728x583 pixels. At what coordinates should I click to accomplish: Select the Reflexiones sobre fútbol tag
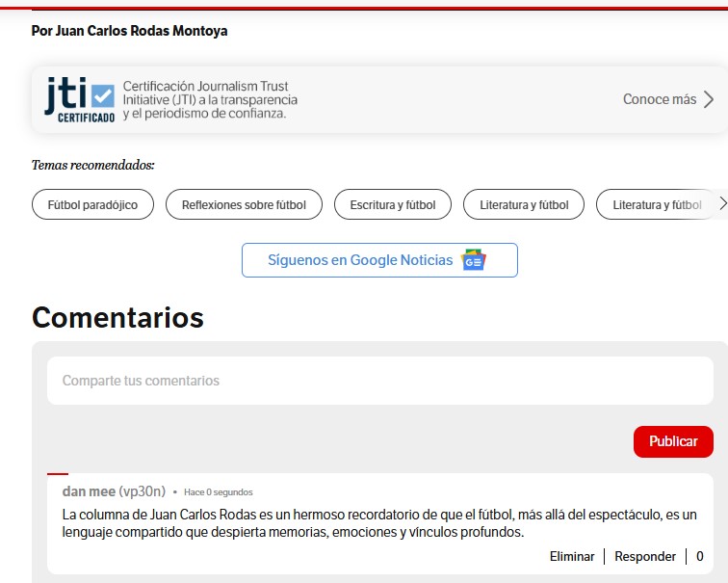244,205
